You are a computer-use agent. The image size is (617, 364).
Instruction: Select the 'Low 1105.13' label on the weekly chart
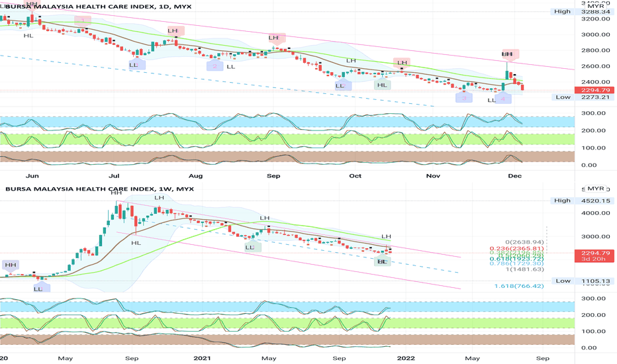pyautogui.click(x=583, y=281)
